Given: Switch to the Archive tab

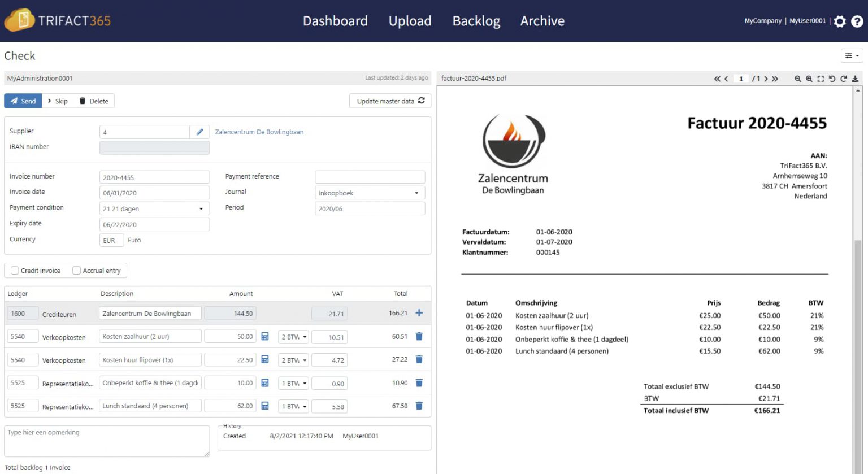Looking at the screenshot, I should 542,21.
